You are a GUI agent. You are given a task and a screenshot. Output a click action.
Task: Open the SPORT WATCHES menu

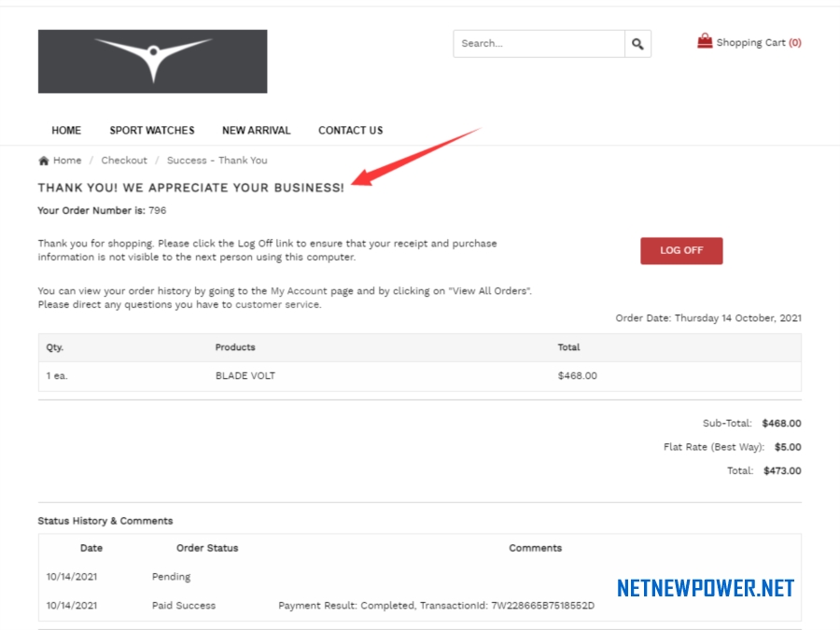(152, 130)
